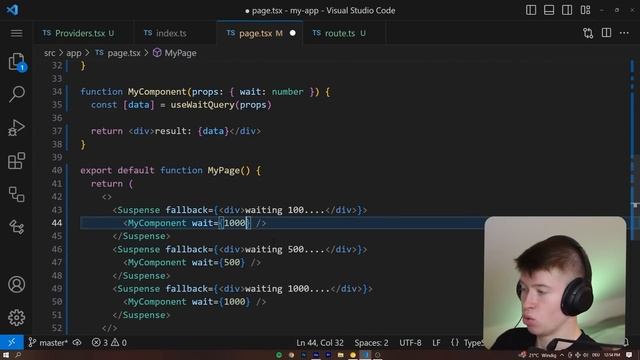The height and width of the screenshot is (360, 640).
Task: Click line number 34 in gutter
Action: 57,91
